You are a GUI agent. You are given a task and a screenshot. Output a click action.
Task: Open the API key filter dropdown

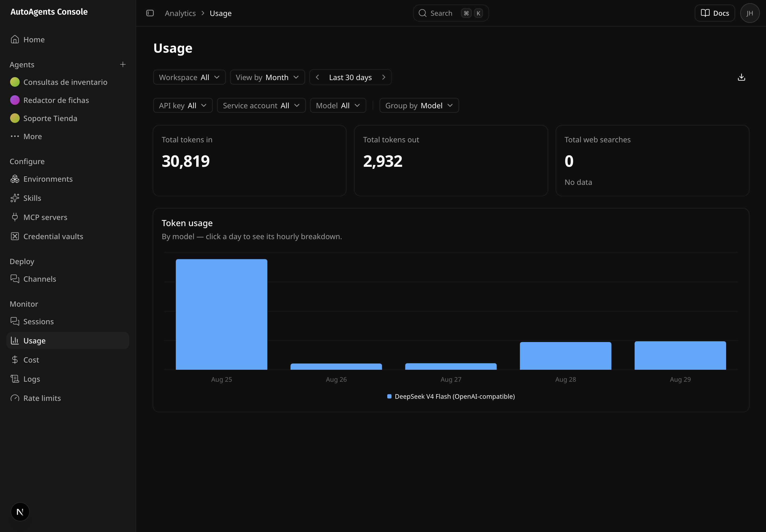(x=183, y=105)
